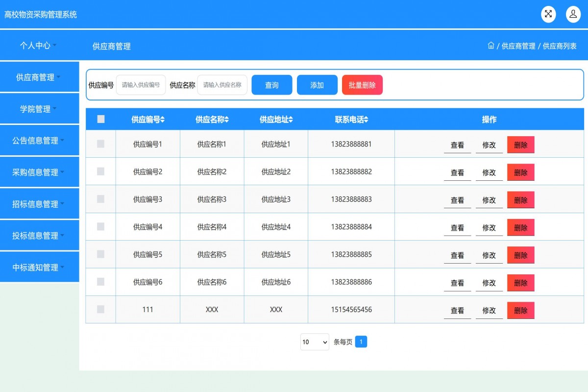Click the 查询 search button
Viewport: 588px width, 392px height.
271,84
